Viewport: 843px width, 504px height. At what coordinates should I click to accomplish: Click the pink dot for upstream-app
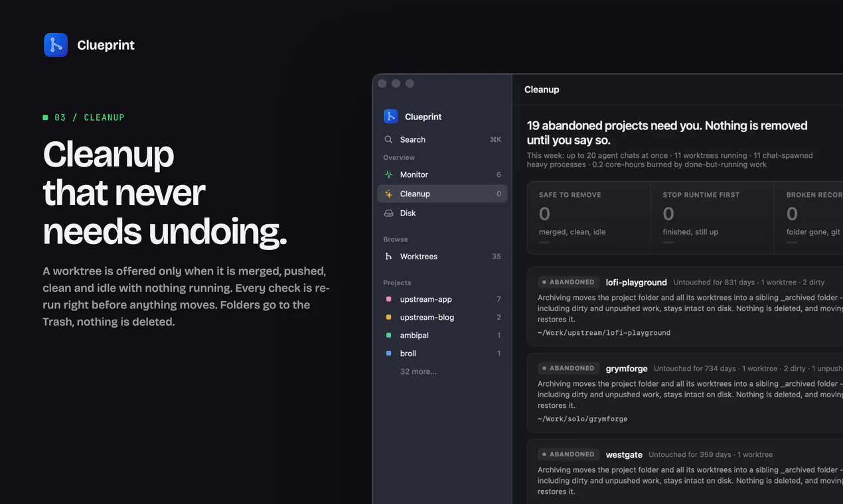coord(389,299)
